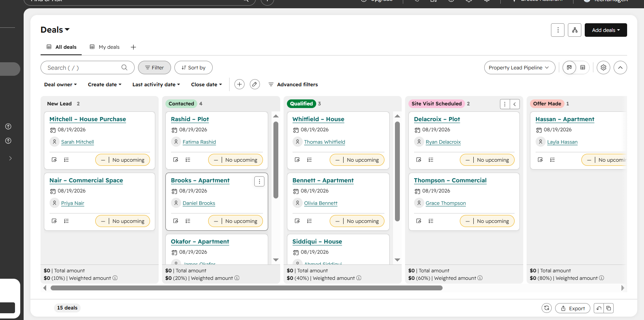
Task: Switch to table list view icon
Action: coord(583,68)
